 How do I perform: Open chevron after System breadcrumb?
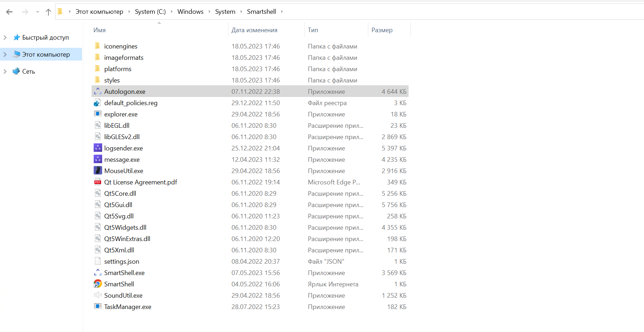[241, 12]
